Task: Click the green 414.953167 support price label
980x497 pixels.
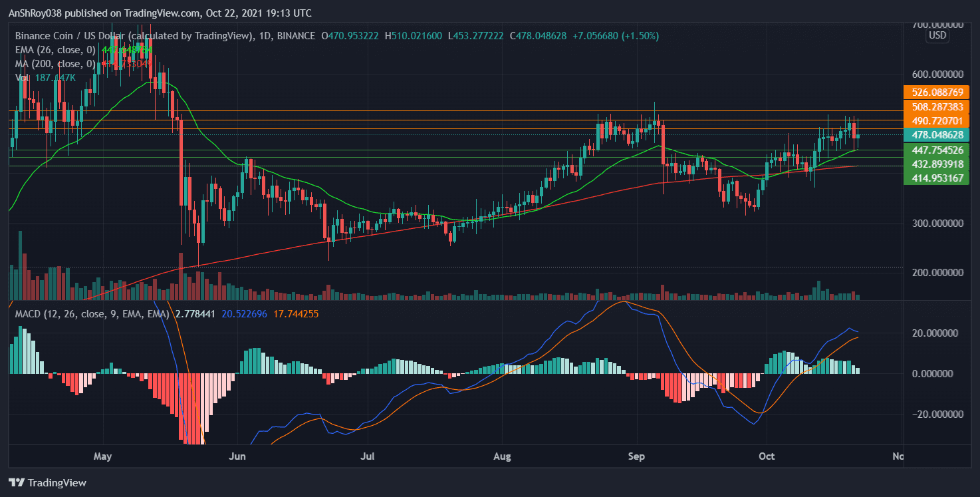Action: click(937, 179)
